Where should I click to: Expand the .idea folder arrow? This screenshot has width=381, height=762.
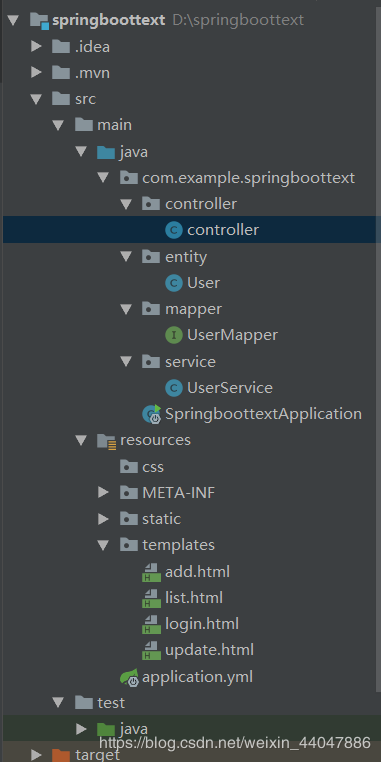pos(36,47)
